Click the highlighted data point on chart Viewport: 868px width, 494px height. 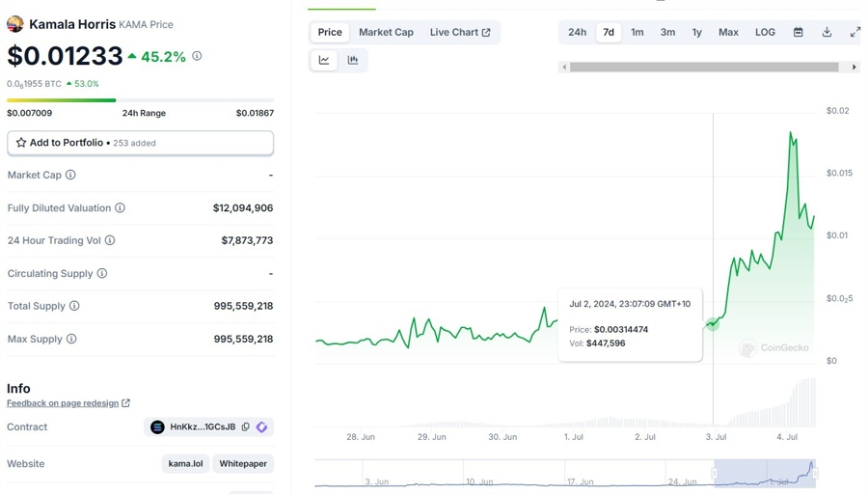pos(713,324)
